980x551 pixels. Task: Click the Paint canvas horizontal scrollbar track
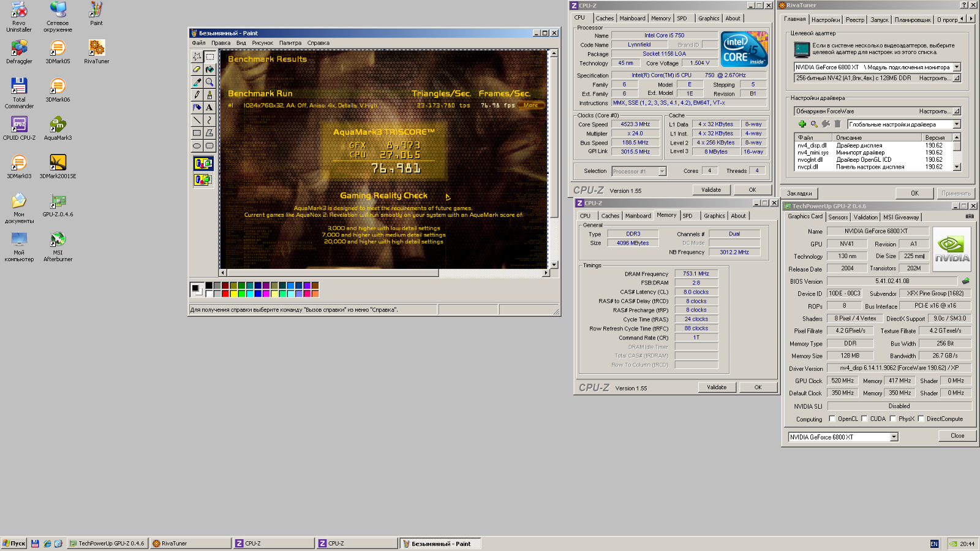click(490, 273)
